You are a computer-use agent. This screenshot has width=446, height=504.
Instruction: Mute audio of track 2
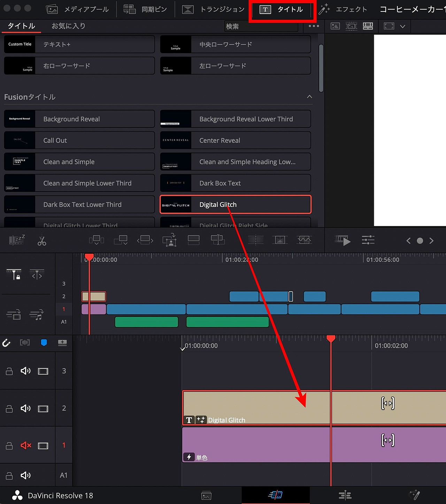coord(25,408)
